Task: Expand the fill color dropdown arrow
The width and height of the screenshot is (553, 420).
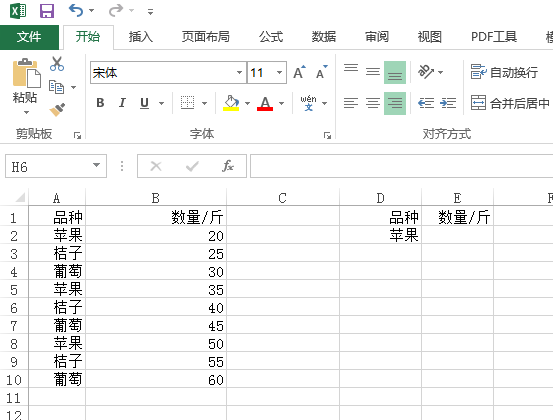Action: click(x=247, y=103)
